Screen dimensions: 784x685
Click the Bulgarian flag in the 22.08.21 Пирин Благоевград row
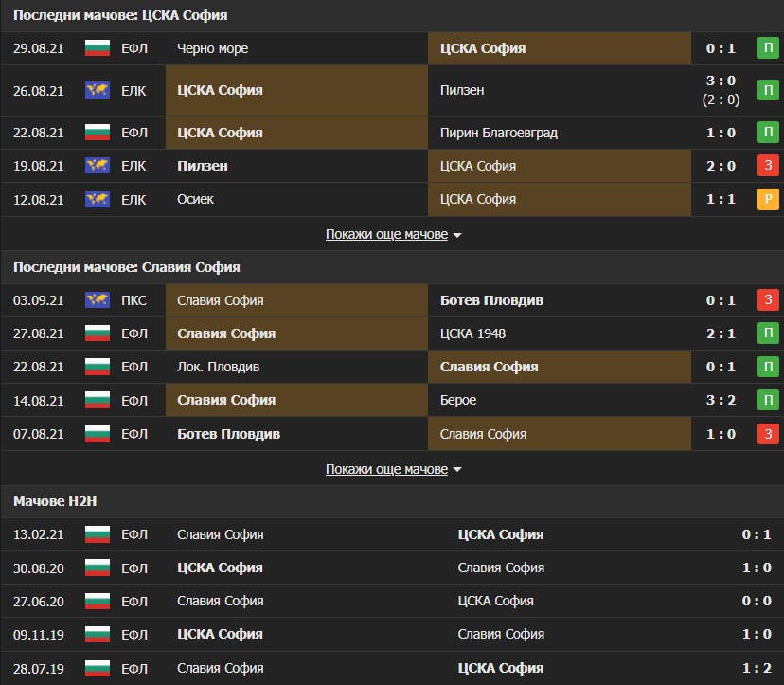pos(98,133)
